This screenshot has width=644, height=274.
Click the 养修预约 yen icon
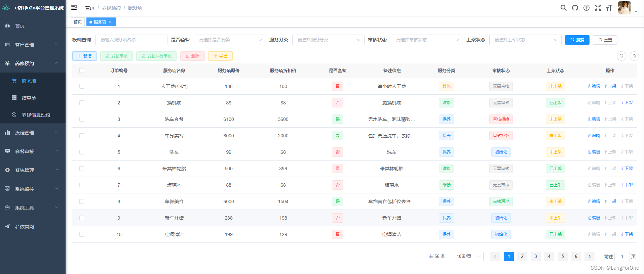point(7,63)
